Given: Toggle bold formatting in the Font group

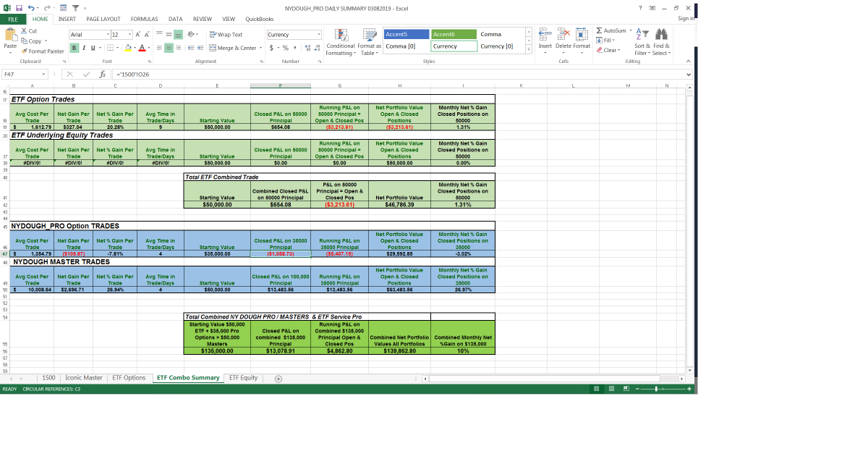Looking at the screenshot, I should tap(75, 46).
